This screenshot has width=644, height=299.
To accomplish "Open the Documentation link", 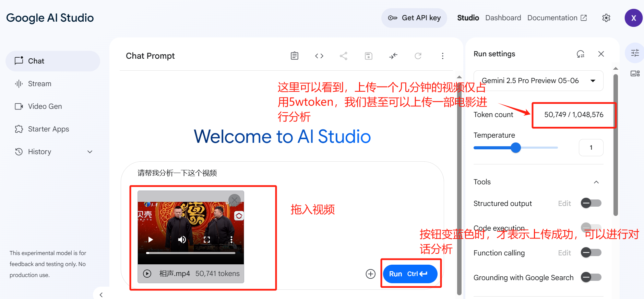I will (557, 18).
